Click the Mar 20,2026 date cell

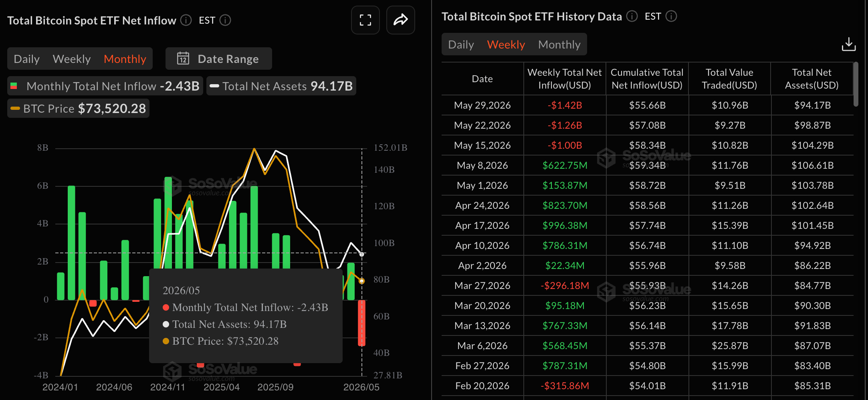pyautogui.click(x=482, y=305)
